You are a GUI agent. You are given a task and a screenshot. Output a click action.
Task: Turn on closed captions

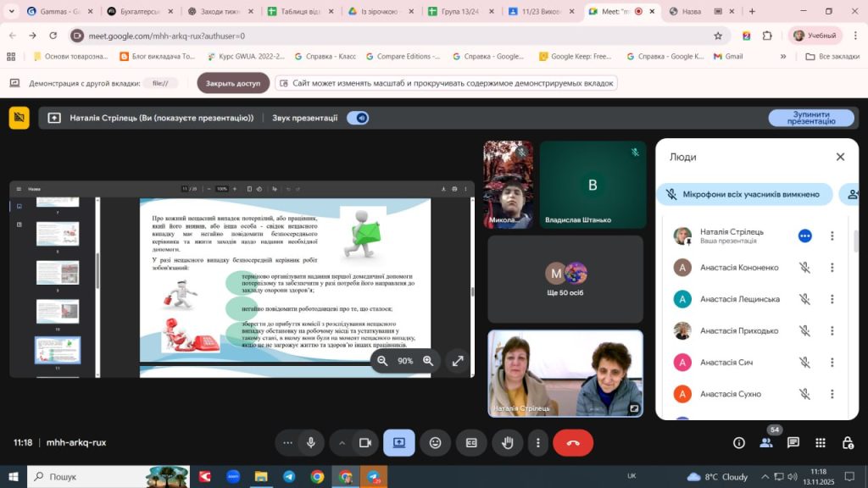point(471,442)
